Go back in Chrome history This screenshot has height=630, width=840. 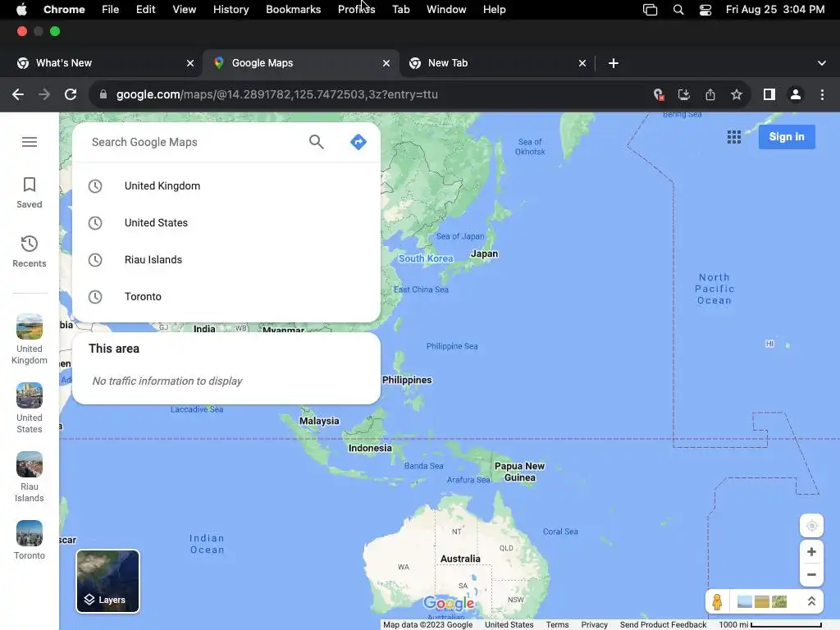coord(18,95)
